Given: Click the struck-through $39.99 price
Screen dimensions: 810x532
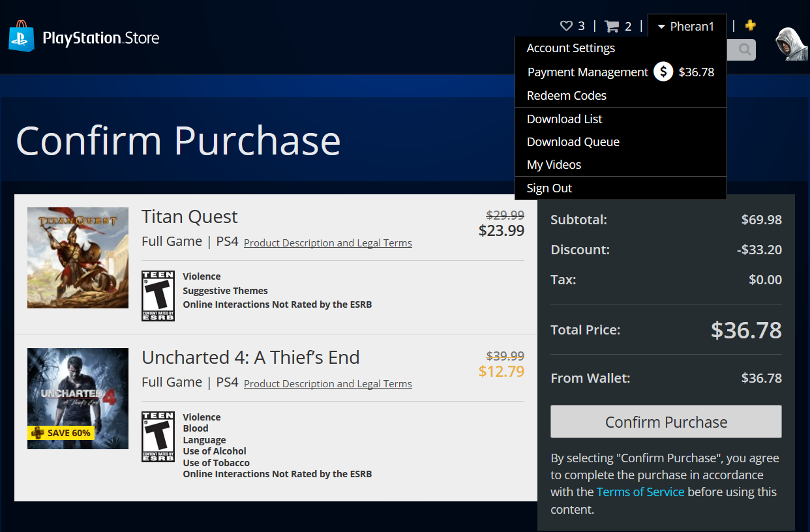Looking at the screenshot, I should (x=505, y=356).
